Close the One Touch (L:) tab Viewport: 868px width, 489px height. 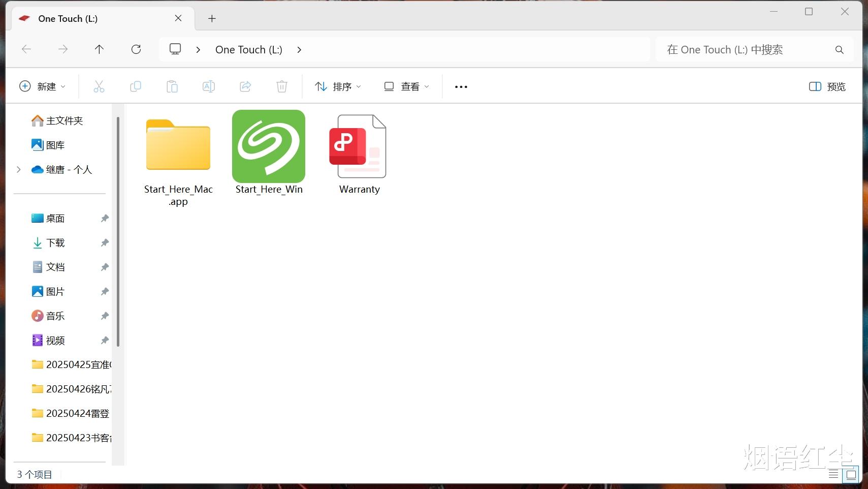coord(178,18)
